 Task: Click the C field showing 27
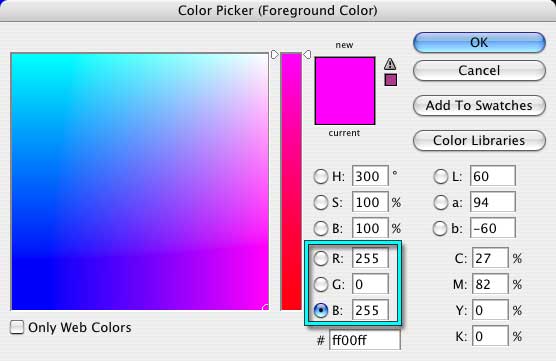[490, 258]
